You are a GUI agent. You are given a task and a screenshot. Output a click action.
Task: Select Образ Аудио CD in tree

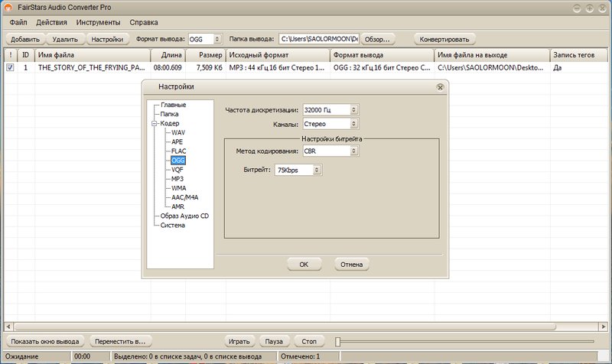[184, 216]
